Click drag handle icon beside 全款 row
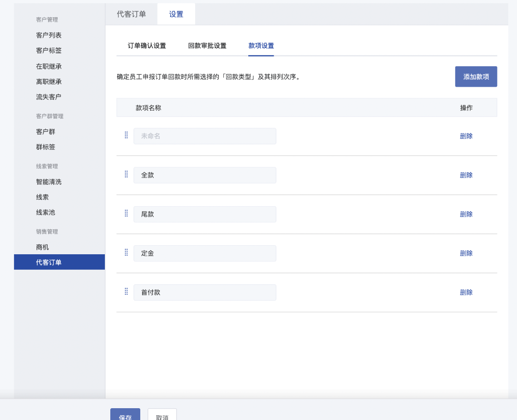The image size is (517, 420). point(126,174)
